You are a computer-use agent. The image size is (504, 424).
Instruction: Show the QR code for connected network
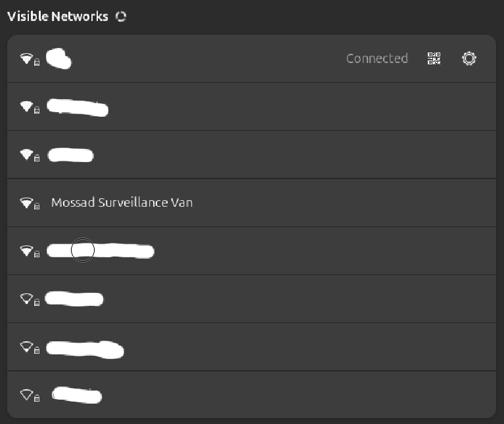(434, 58)
